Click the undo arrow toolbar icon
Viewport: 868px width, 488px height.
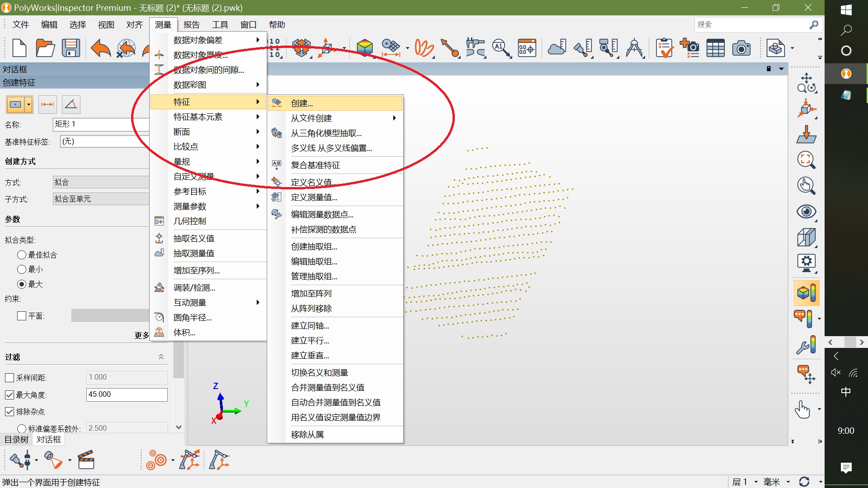pos(100,48)
